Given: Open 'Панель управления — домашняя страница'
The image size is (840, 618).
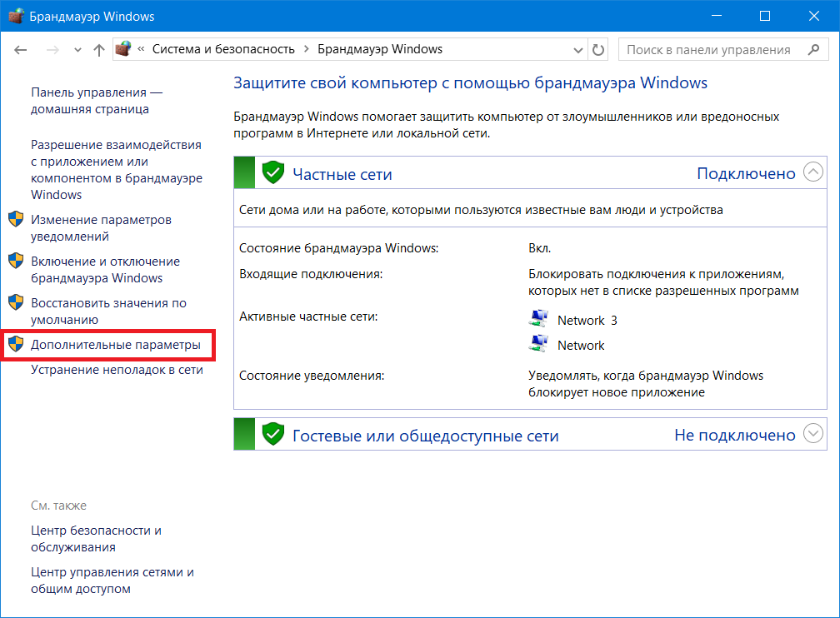Looking at the screenshot, I should 97,101.
